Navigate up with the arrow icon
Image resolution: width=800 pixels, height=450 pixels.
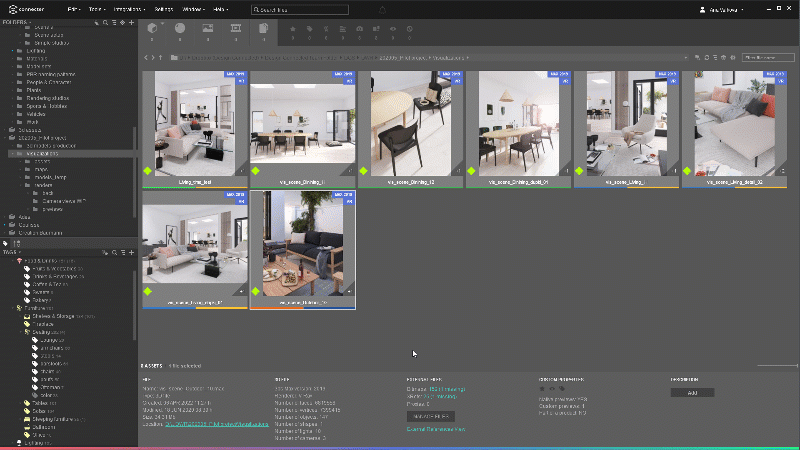click(x=161, y=57)
